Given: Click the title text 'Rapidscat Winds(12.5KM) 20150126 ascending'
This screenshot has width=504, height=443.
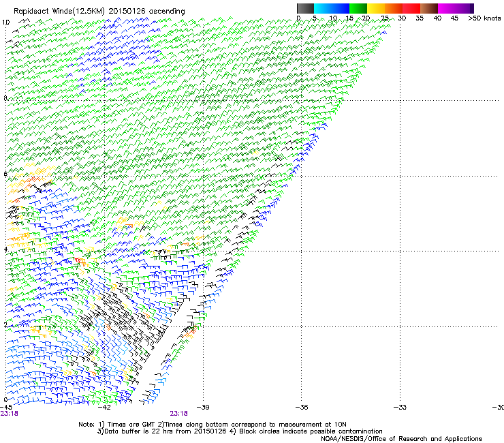Looking at the screenshot, I should click(x=99, y=12).
